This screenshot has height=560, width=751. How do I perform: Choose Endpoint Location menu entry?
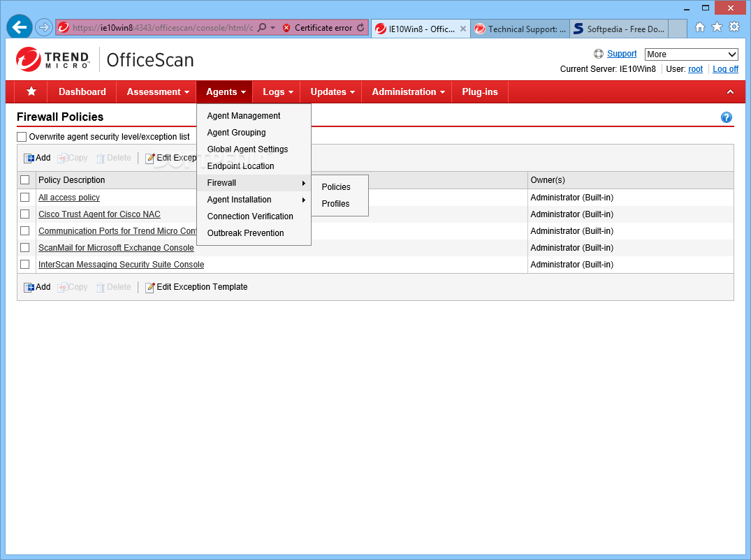(254, 166)
